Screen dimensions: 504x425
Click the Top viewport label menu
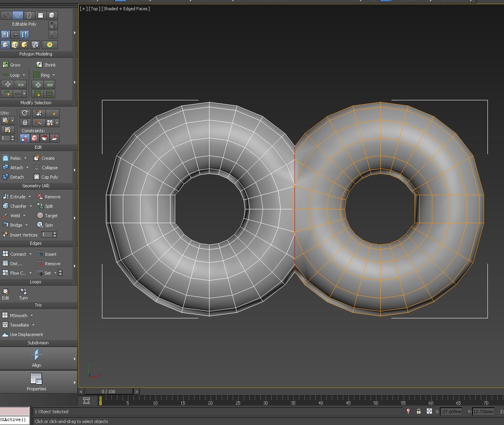click(x=94, y=8)
